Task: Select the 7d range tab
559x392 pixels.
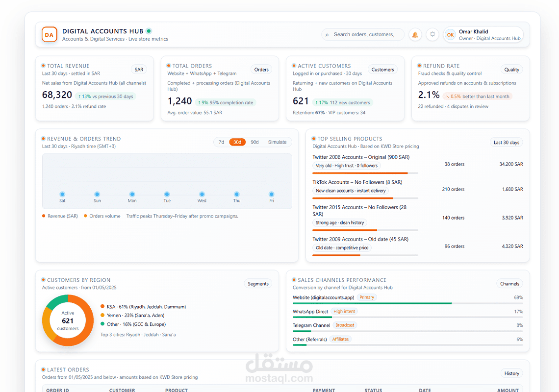Action: point(221,142)
